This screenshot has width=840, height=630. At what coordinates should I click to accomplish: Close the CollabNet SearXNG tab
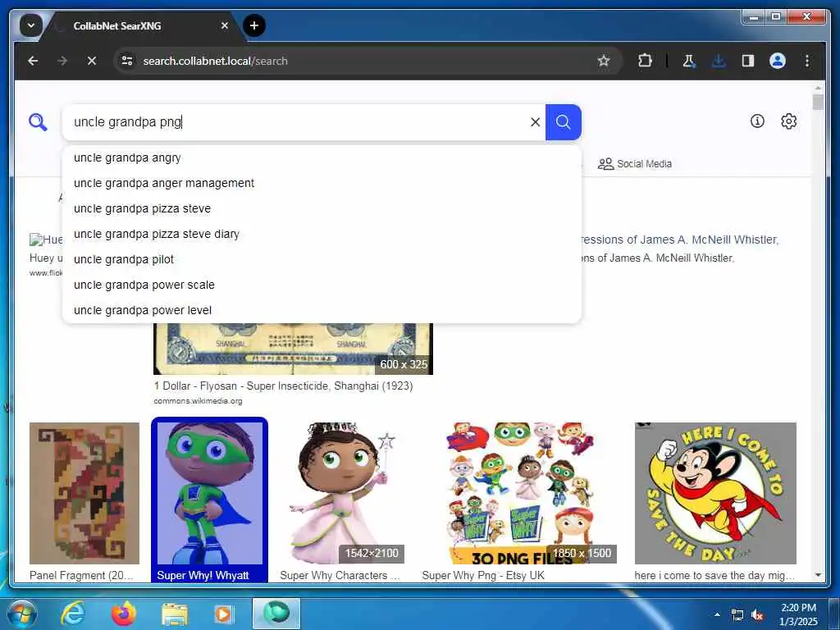click(225, 25)
